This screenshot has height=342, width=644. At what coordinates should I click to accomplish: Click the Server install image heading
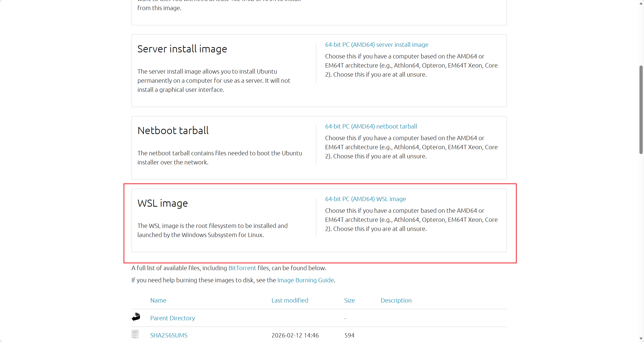tap(182, 49)
